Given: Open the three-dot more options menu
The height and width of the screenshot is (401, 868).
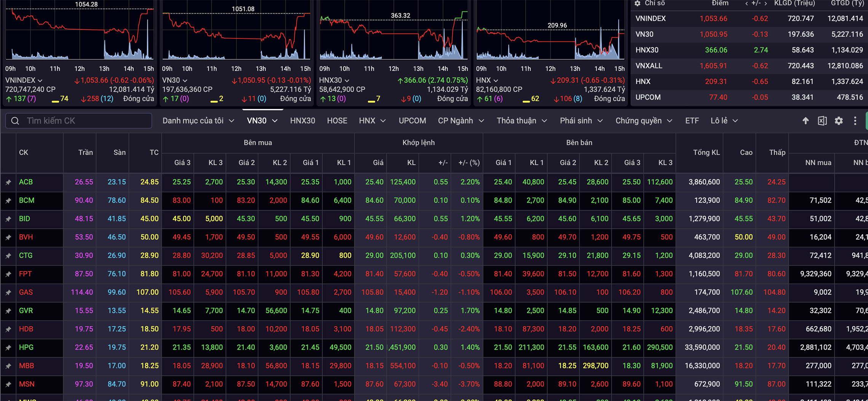Looking at the screenshot, I should point(855,121).
